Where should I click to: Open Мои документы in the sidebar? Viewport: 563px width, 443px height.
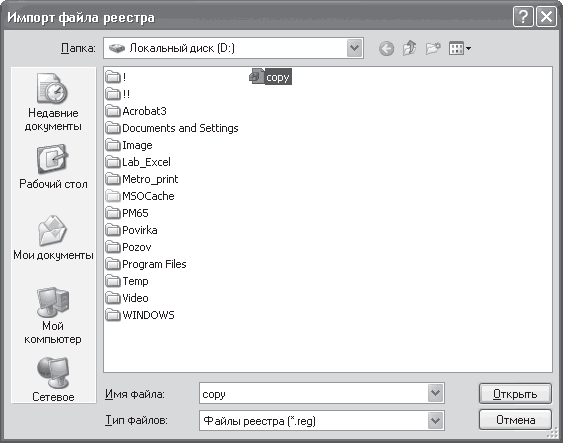tap(53, 238)
